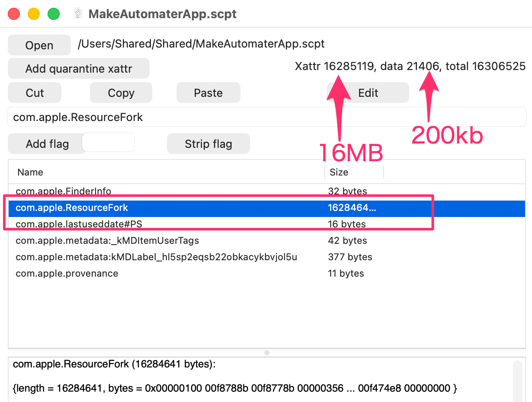Click the detail pane vertical scrollbar
Image resolution: width=532 pixels, height=402 pixels.
517,381
